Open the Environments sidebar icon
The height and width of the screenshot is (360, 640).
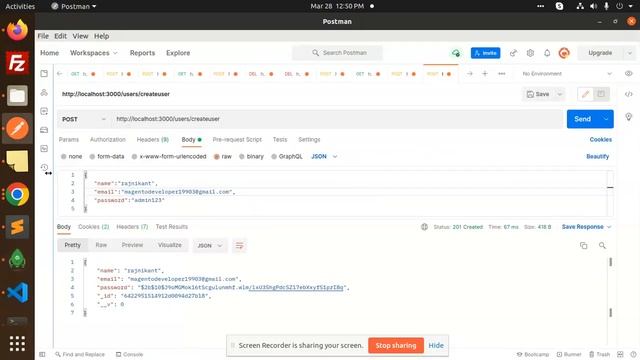pyautogui.click(x=44, y=111)
